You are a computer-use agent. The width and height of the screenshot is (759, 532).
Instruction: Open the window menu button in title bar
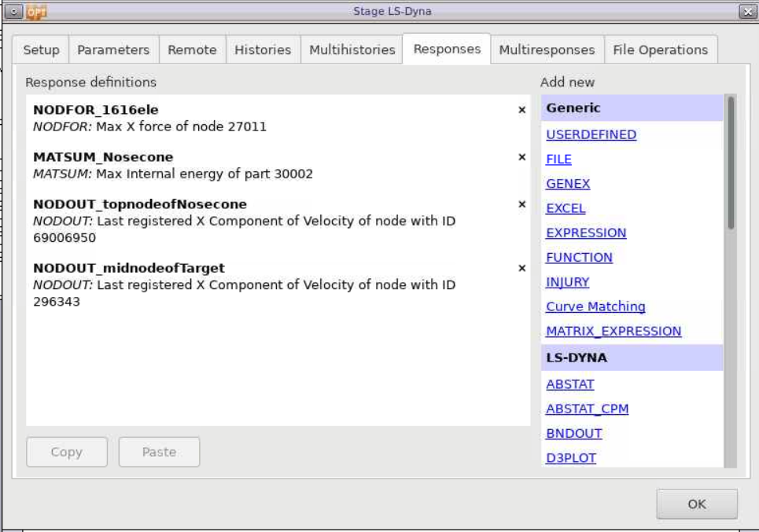(13, 11)
